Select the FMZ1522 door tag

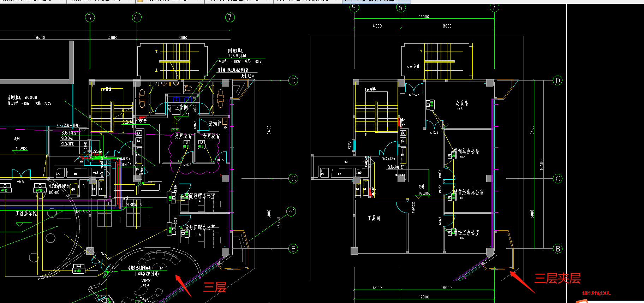(x=413, y=95)
